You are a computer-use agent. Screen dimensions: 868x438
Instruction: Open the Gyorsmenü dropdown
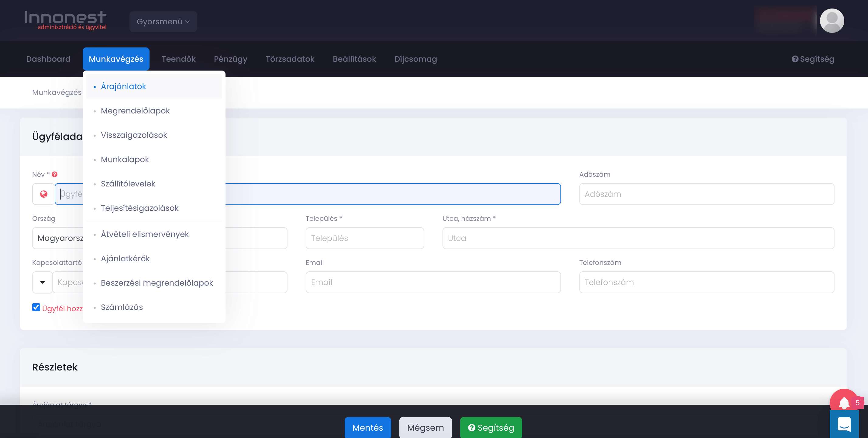click(163, 22)
